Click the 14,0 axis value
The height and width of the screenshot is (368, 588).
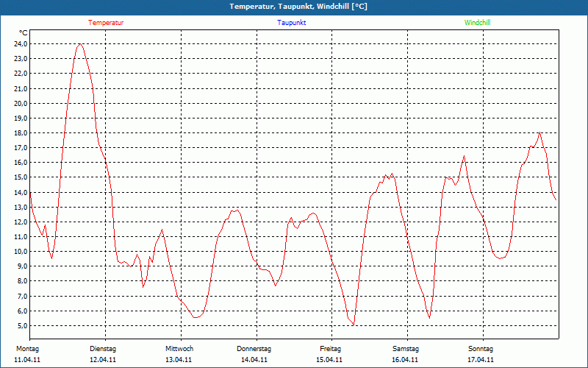pos(21,192)
